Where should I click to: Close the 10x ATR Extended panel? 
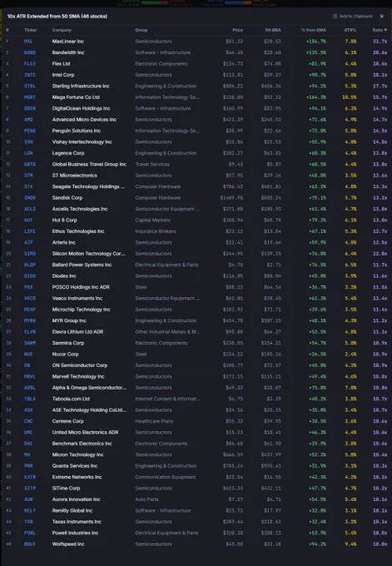coord(382,17)
